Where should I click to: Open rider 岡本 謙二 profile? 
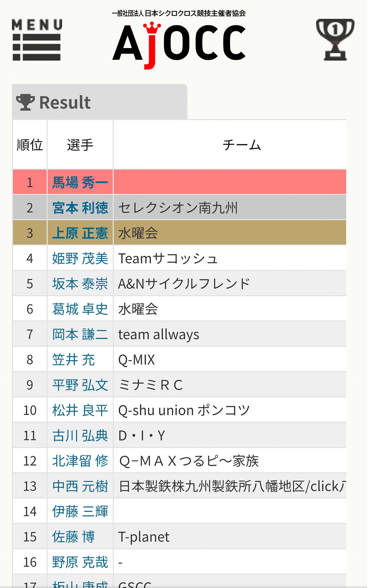coord(80,334)
